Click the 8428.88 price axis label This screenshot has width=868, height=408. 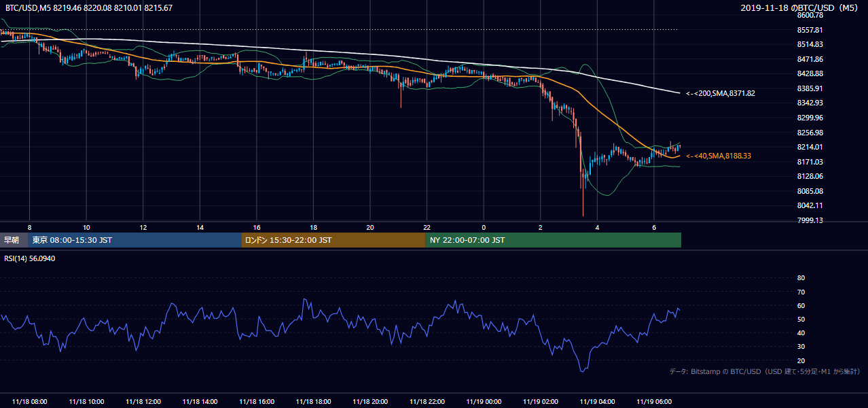coord(810,73)
